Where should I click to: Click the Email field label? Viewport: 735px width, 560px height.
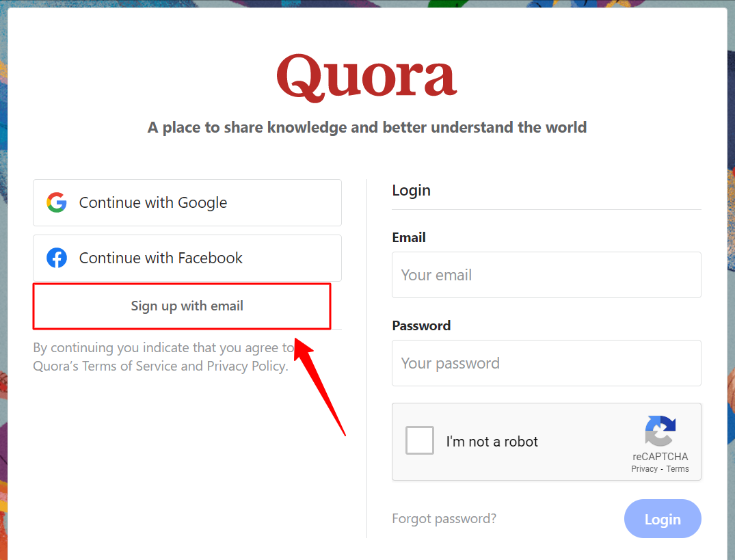409,237
